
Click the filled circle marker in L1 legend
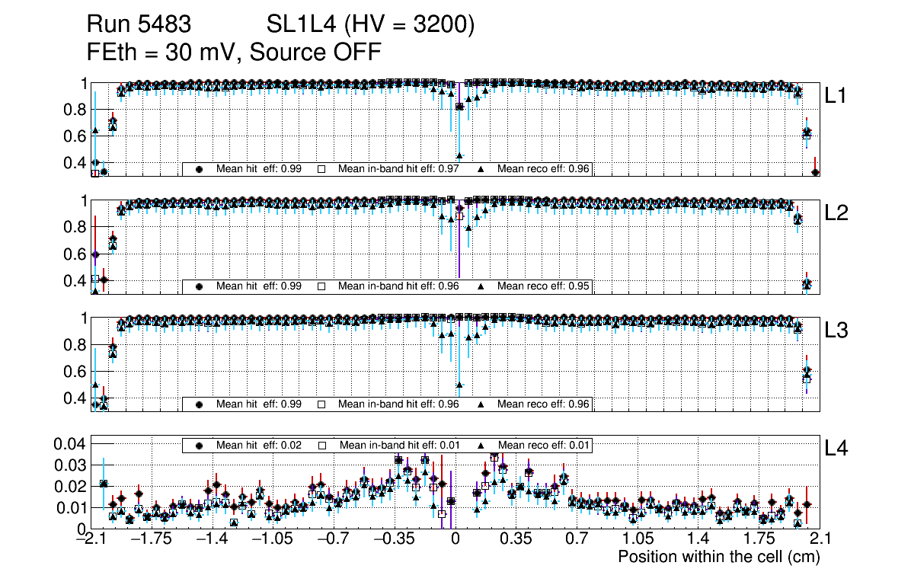point(200,169)
